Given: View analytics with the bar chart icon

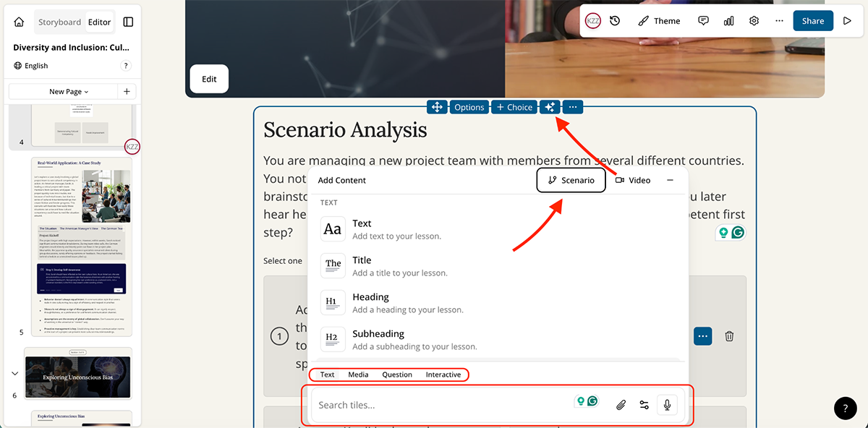Looking at the screenshot, I should point(728,20).
